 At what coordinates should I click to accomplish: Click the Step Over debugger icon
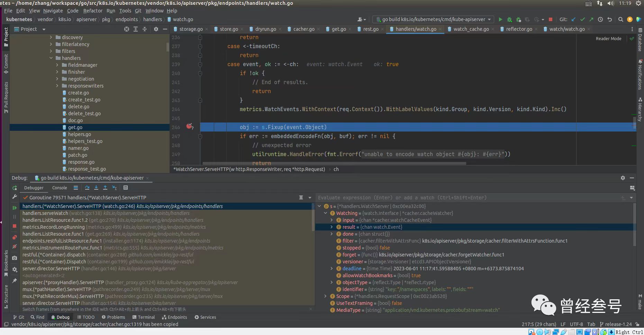point(87,188)
